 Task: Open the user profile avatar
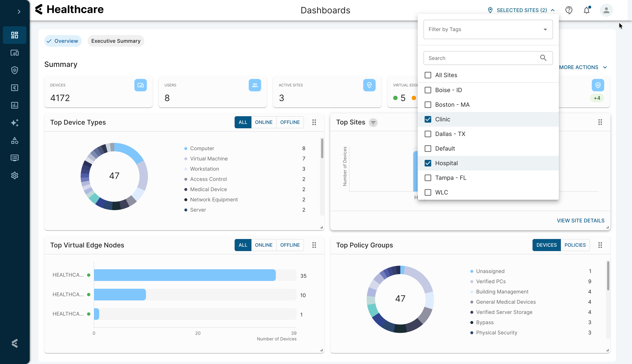tap(606, 10)
